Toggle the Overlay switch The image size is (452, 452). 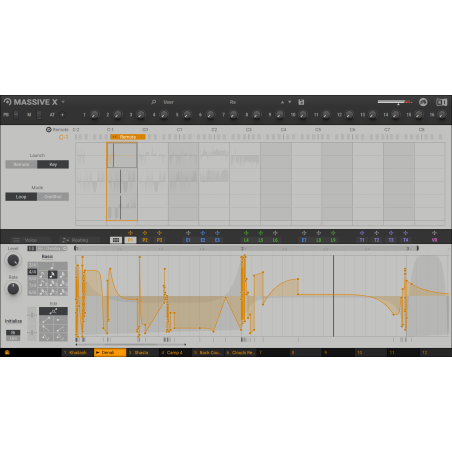click(x=56, y=249)
